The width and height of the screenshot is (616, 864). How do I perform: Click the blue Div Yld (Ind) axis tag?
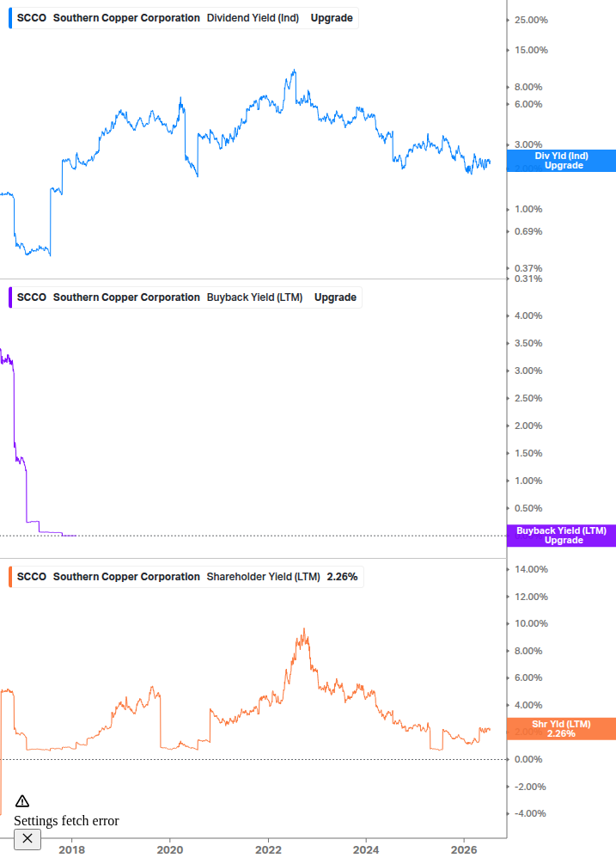(x=561, y=161)
